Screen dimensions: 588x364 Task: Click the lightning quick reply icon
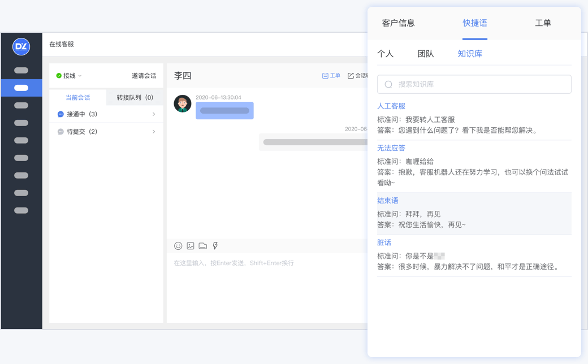215,246
